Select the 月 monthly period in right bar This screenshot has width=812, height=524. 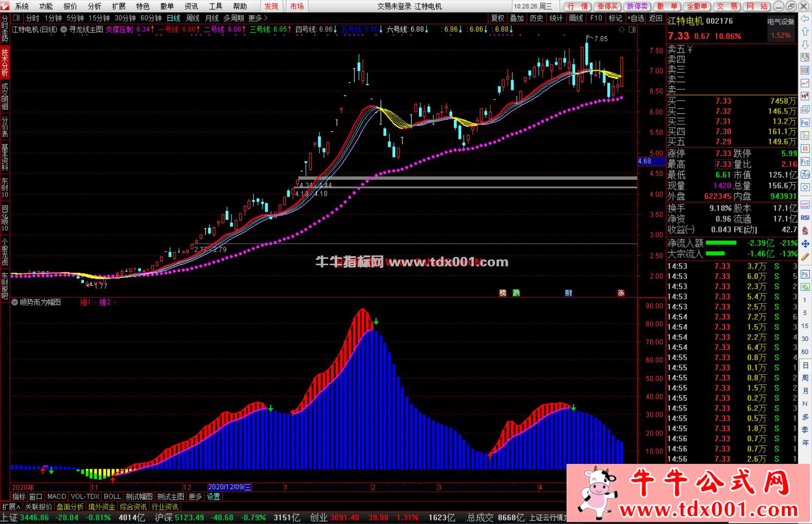pos(805,391)
